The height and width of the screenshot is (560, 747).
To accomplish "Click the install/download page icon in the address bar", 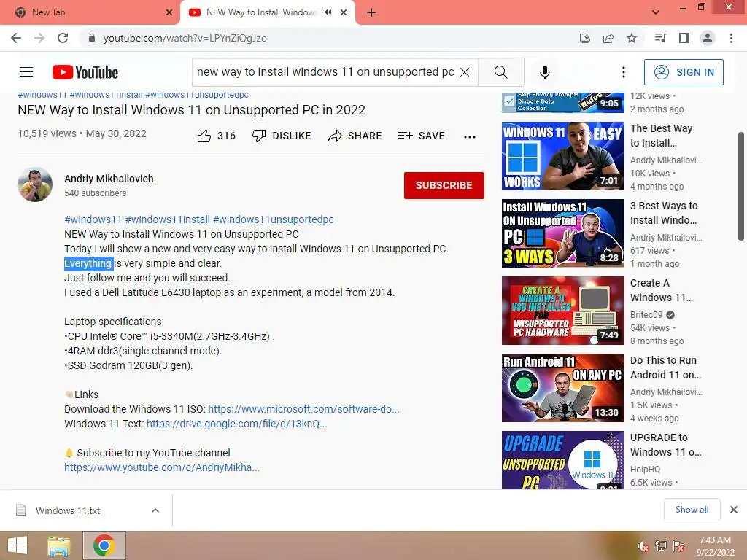I will click(x=585, y=38).
